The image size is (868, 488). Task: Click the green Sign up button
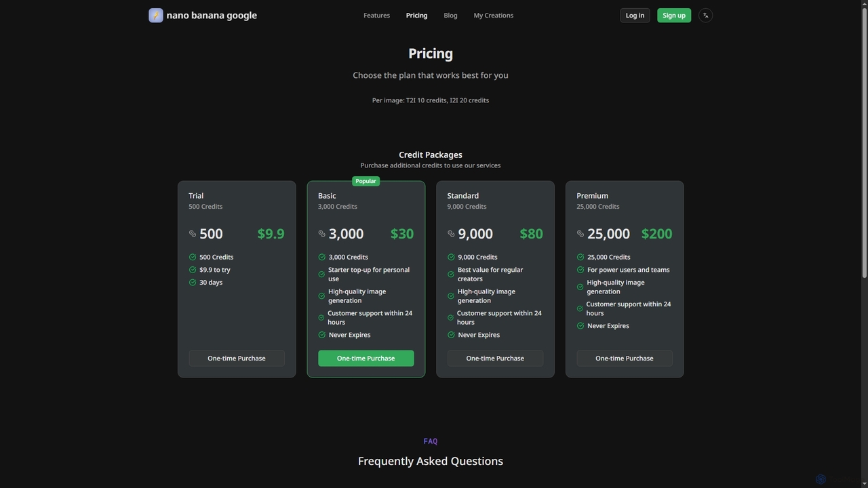pyautogui.click(x=674, y=16)
